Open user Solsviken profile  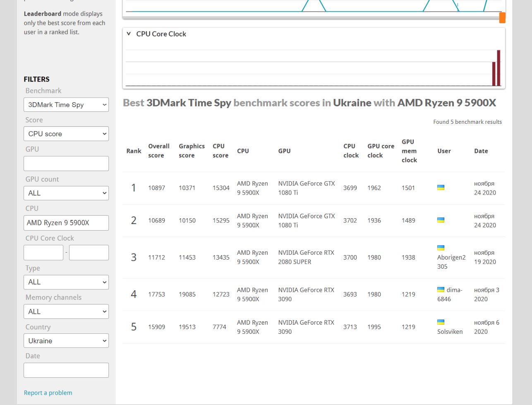coord(450,332)
